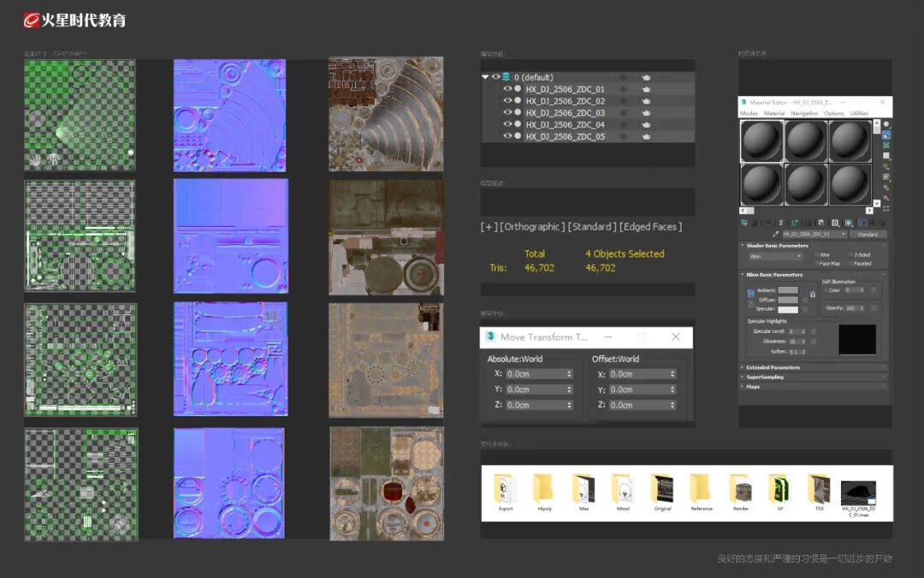This screenshot has height=578, width=924.
Task: Click the Backlight icon in Material Editor sidebar
Action: pyautogui.click(x=885, y=135)
